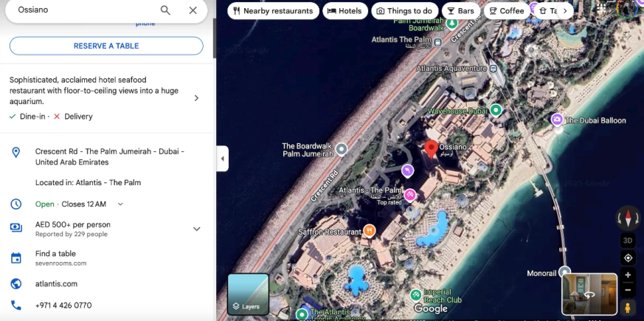Open atlantis.com website link
Screen dimensions: 644x321
56,284
